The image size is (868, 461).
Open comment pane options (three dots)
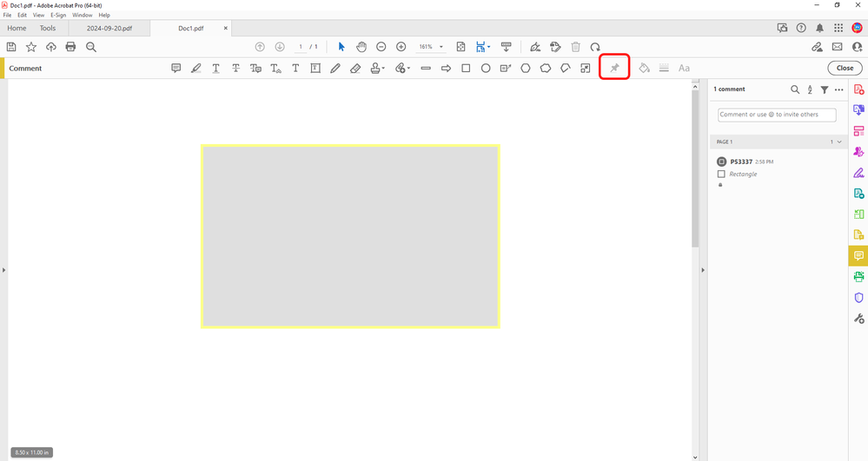[x=839, y=89]
